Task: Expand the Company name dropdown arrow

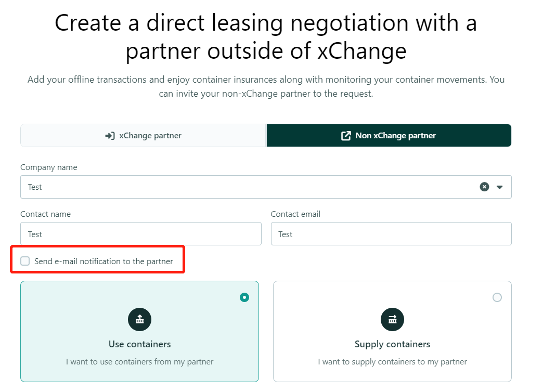Action: [x=500, y=187]
